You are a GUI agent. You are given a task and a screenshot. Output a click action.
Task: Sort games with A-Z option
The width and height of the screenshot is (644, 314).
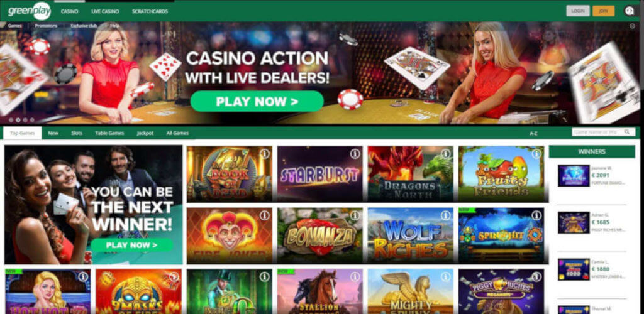[x=533, y=133]
